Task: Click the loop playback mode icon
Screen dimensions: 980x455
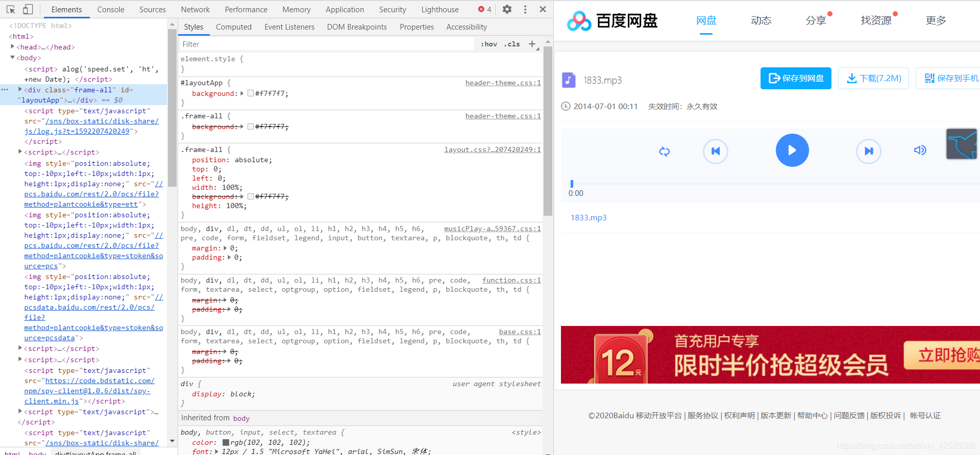Action: (x=664, y=151)
